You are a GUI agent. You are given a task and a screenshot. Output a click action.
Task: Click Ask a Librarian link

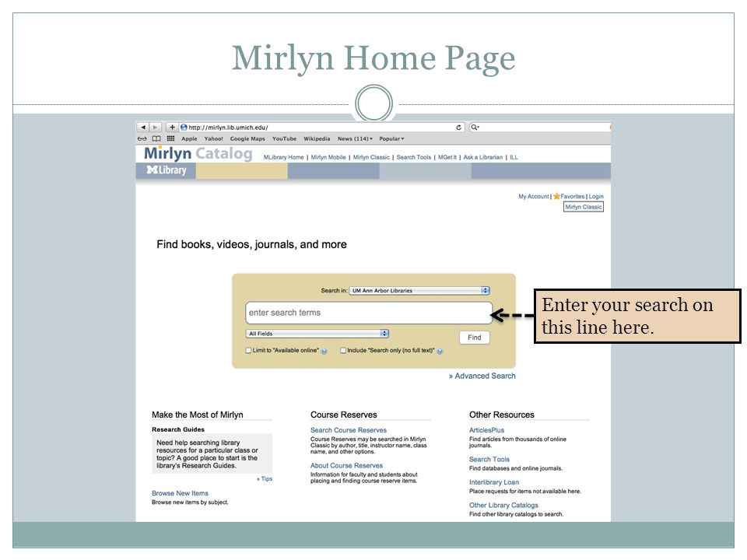(x=483, y=157)
